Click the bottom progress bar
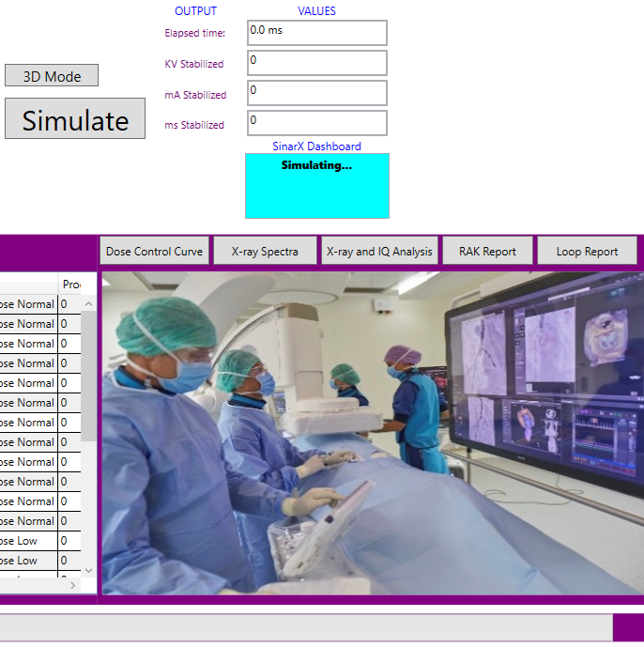 tap(305, 627)
